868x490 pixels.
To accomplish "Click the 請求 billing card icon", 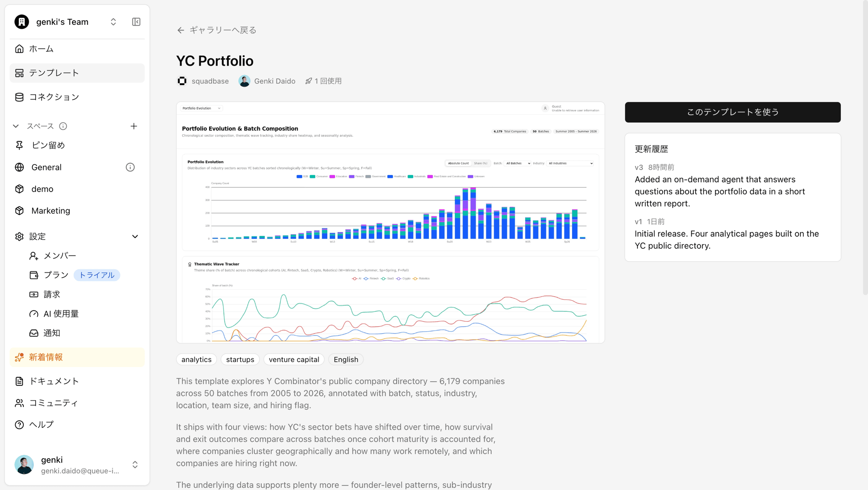I will (34, 295).
